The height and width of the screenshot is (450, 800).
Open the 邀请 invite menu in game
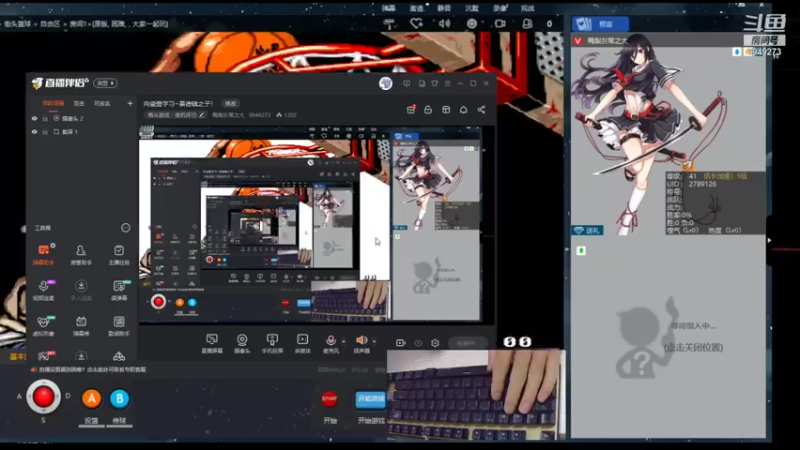pyautogui.click(x=416, y=8)
